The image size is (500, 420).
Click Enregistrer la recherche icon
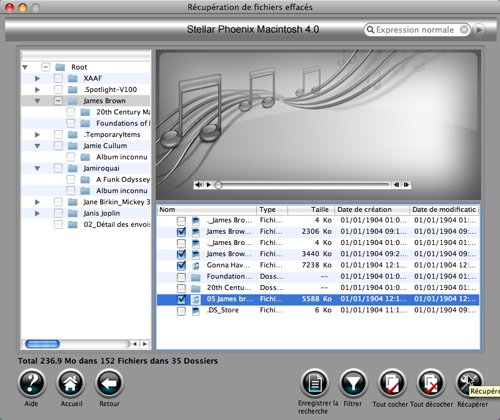[315, 383]
